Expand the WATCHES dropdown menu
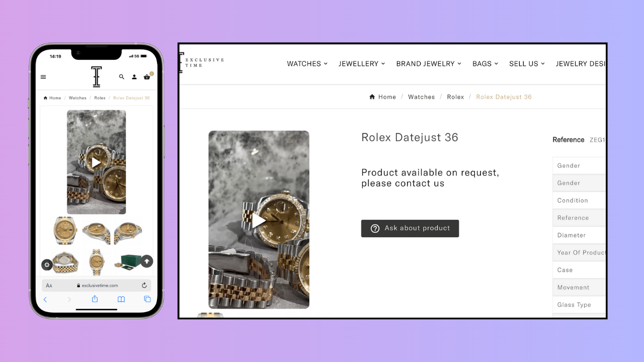Image resolution: width=644 pixels, height=362 pixels. point(307,64)
